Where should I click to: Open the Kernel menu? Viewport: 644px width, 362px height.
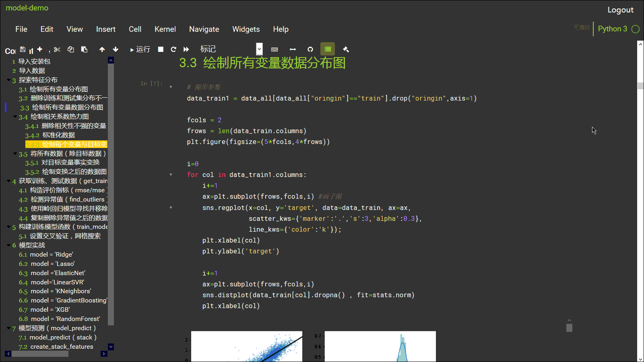click(165, 29)
